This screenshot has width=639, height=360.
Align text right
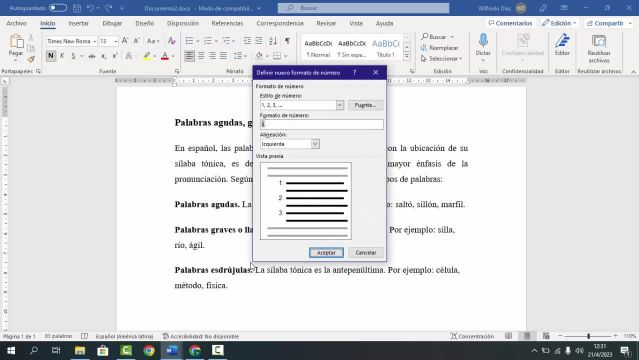coord(212,56)
